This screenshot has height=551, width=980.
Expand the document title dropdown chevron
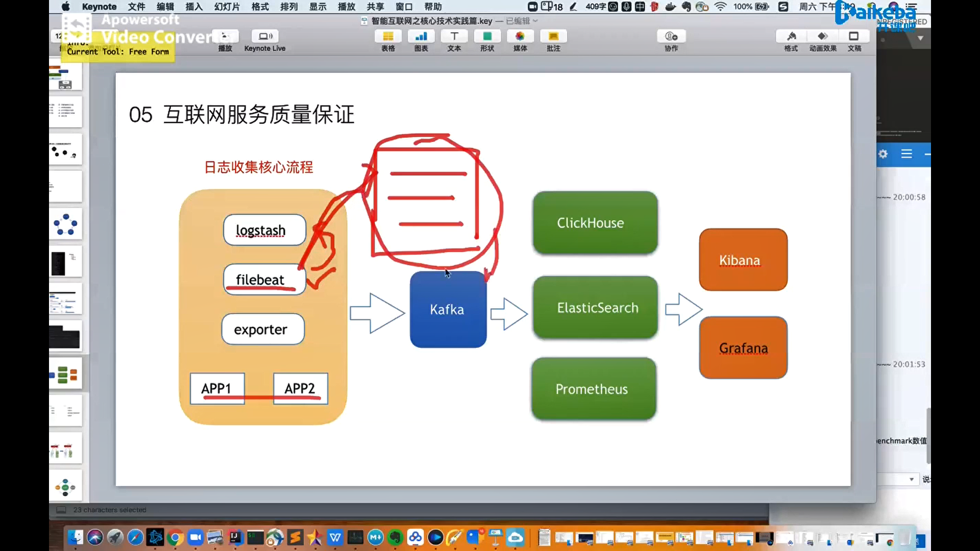point(535,21)
